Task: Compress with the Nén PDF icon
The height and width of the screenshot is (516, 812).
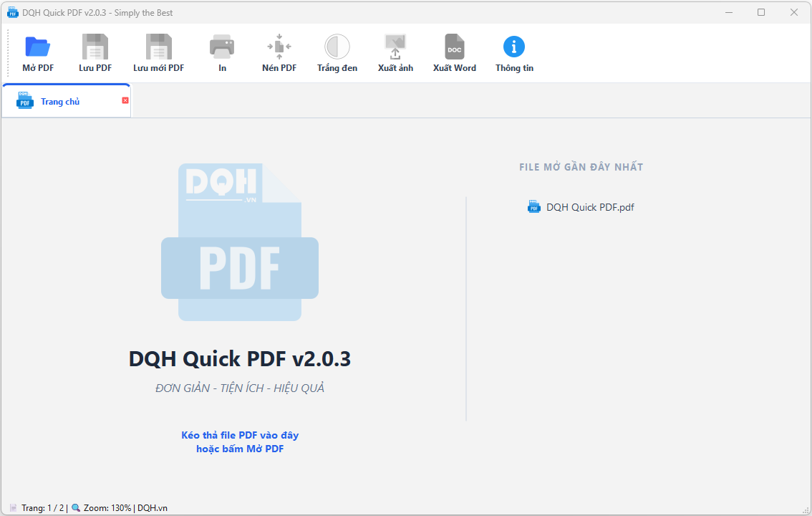Action: [x=279, y=47]
